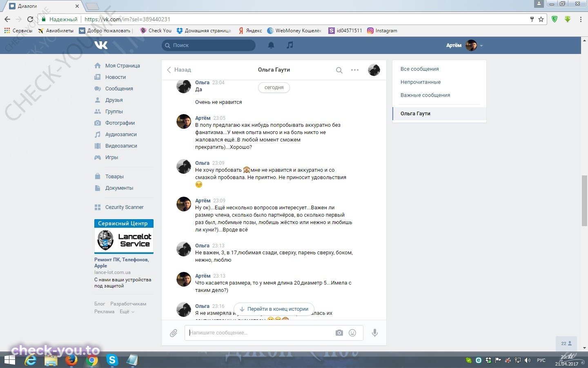Click the page vertical scrollbar thumb
The width and height of the screenshot is (588, 368).
click(x=584, y=200)
